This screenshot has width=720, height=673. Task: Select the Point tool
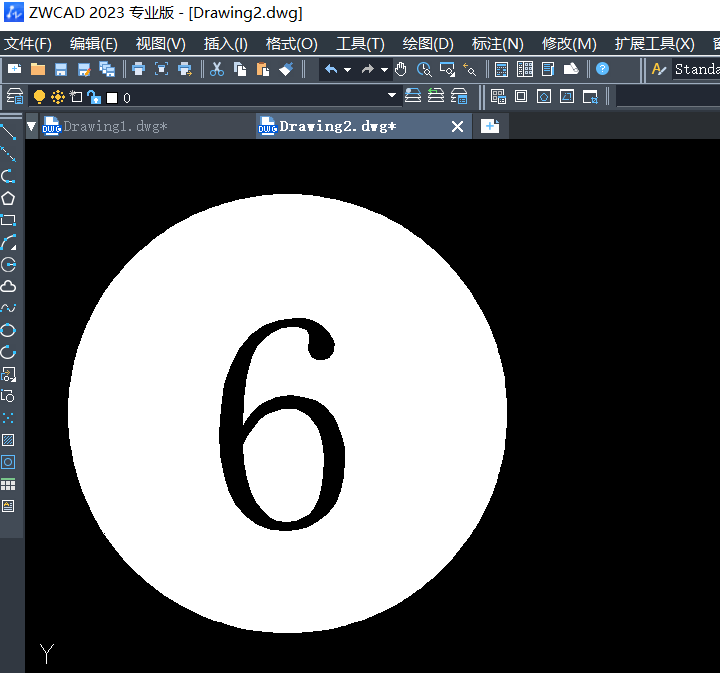8,418
